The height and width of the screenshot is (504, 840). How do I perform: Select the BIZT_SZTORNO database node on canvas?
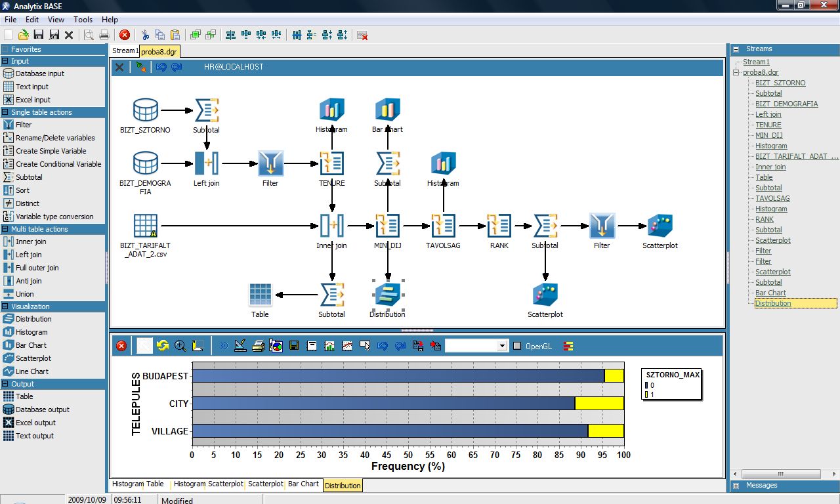click(x=145, y=110)
